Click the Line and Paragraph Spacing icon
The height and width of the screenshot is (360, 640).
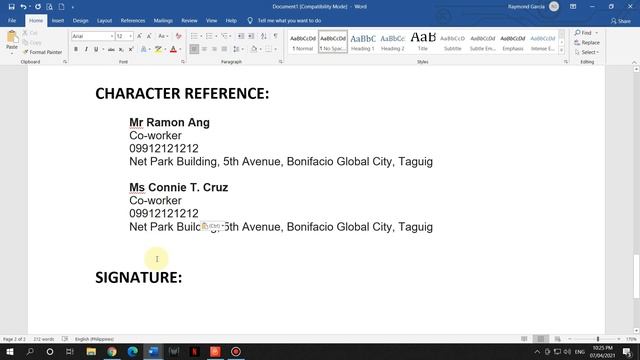click(x=236, y=49)
